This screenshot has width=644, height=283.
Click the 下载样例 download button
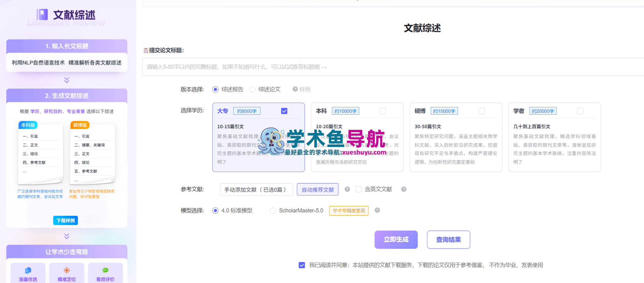[x=65, y=220]
